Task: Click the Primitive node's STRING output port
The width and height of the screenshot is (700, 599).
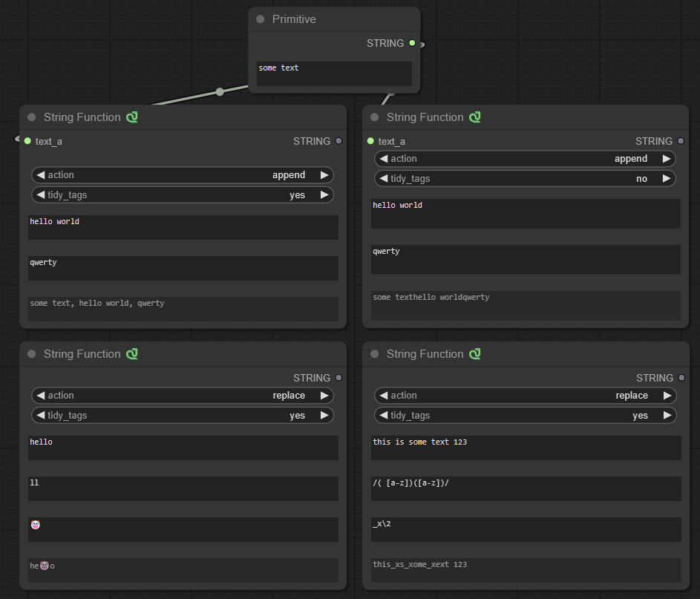Action: (412, 43)
